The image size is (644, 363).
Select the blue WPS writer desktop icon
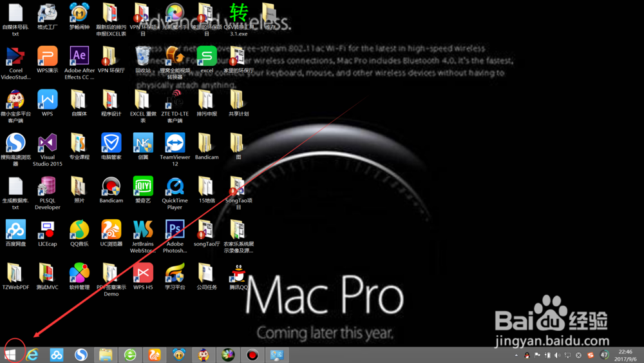tap(47, 103)
